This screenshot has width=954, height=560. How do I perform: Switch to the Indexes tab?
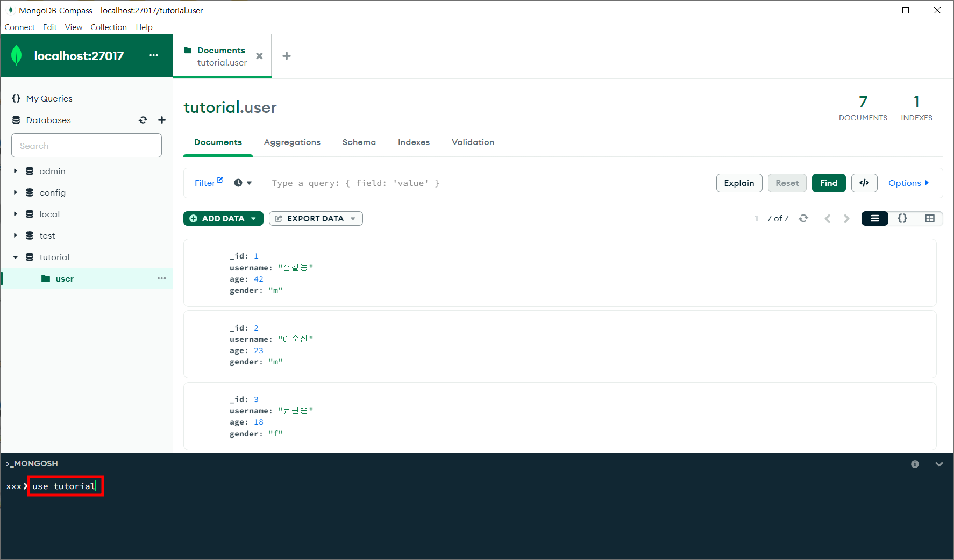414,142
